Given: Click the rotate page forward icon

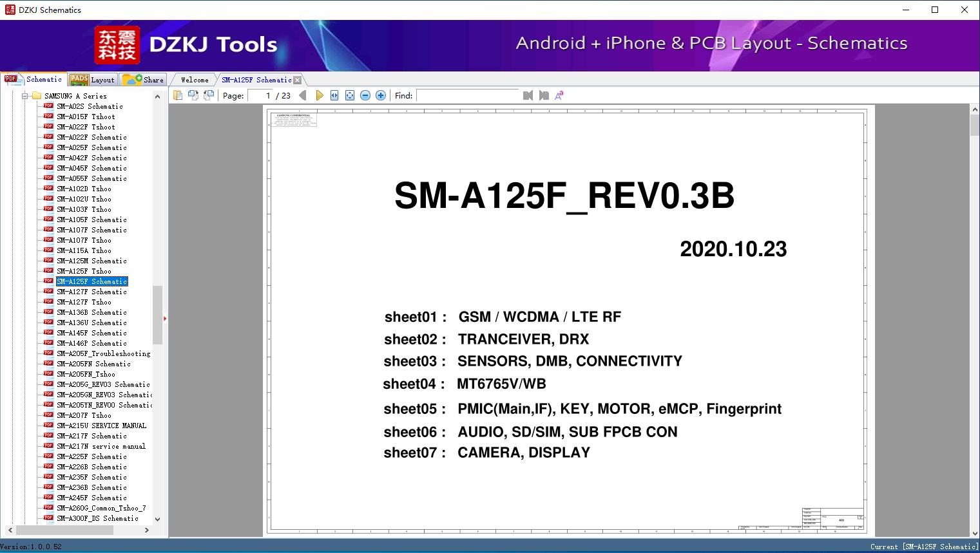Looking at the screenshot, I should point(193,95).
